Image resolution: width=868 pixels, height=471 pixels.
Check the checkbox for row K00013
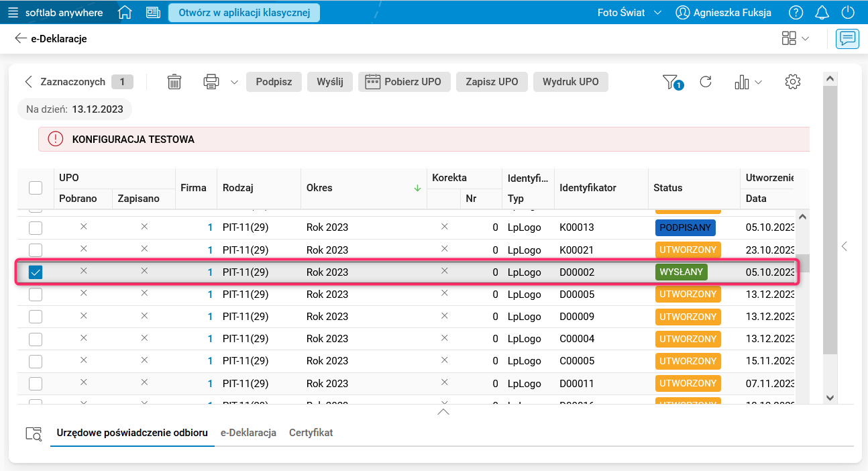tap(36, 227)
